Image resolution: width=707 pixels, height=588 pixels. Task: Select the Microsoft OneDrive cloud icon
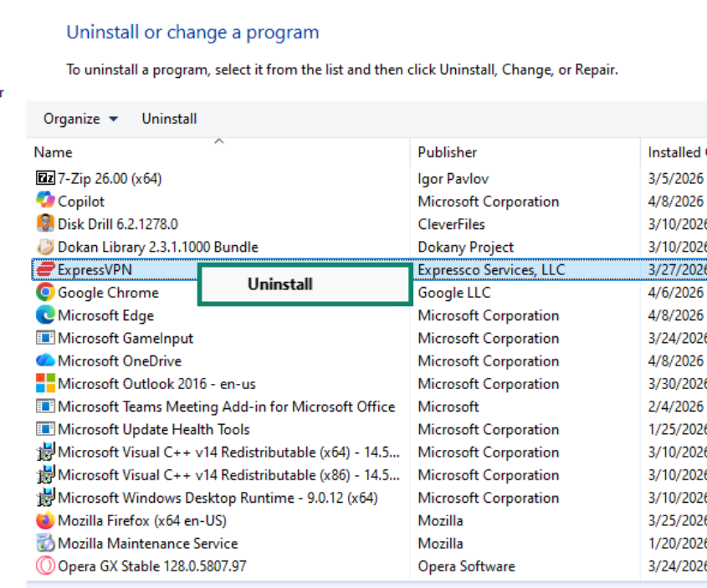point(45,360)
